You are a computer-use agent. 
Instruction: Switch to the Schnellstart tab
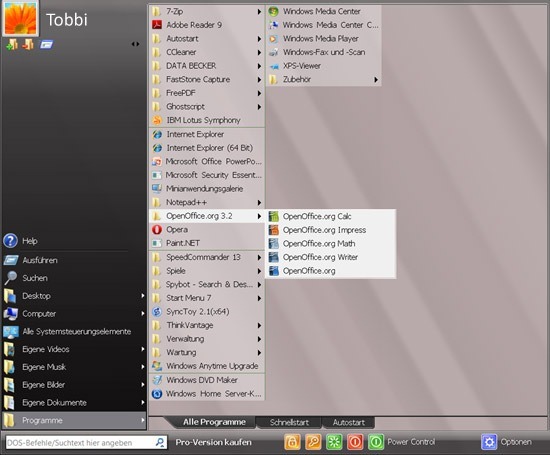click(x=289, y=422)
